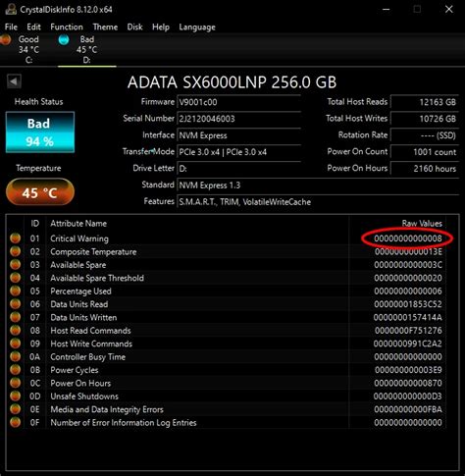Click status orb beside Available Spare Threshold
This screenshot has width=465, height=476.
pos(15,278)
